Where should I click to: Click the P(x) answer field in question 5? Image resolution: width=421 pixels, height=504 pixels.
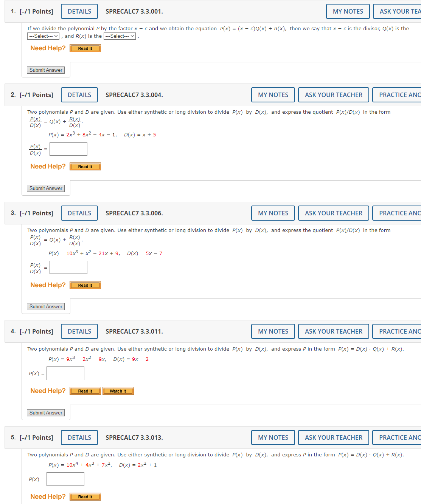pos(65,479)
